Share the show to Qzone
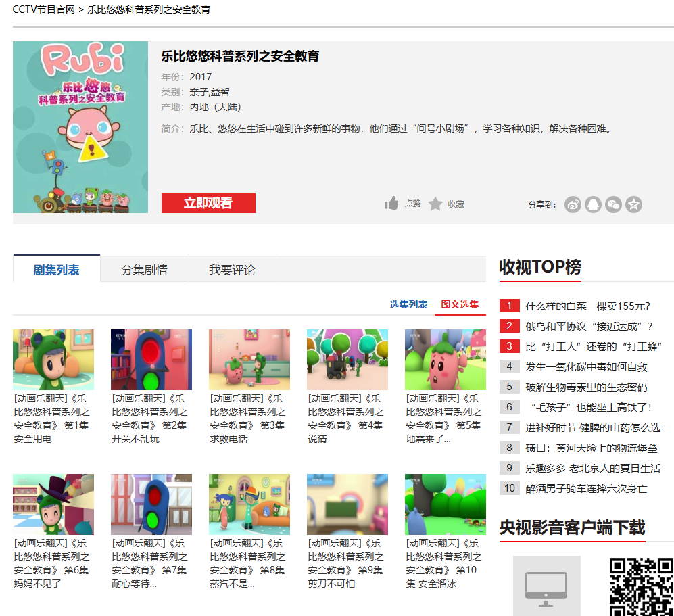The height and width of the screenshot is (616, 674). [633, 204]
